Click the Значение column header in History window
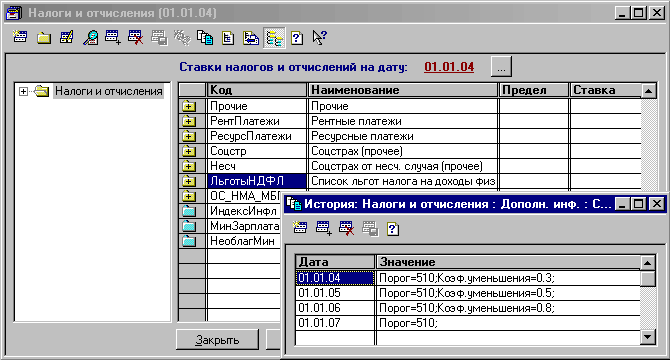 click(508, 262)
